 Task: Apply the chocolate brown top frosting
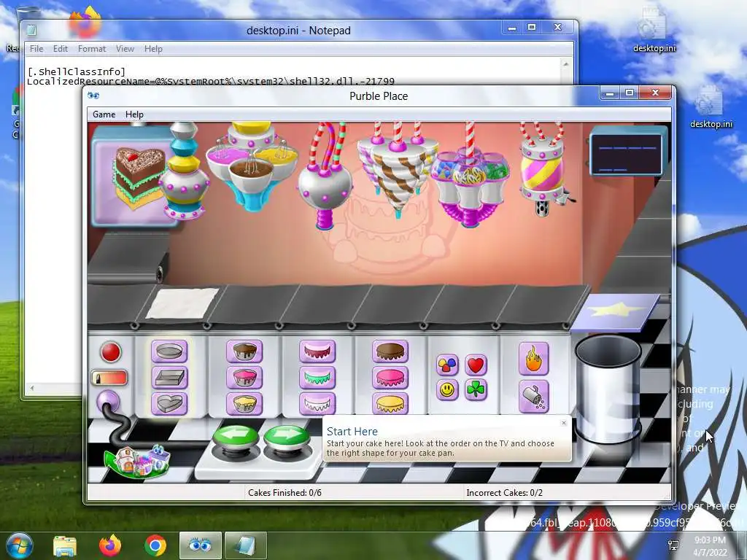point(390,351)
